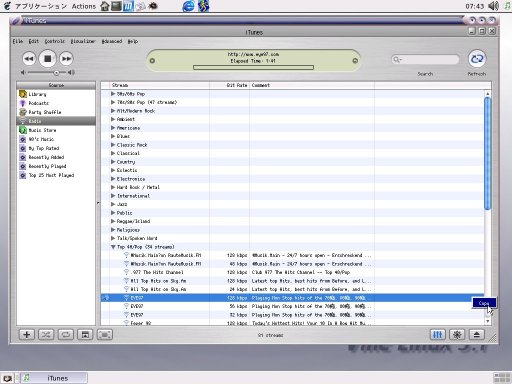Click the home icon in top panel
Image resolution: width=512 pixels, height=384 pixels.
point(105,6)
